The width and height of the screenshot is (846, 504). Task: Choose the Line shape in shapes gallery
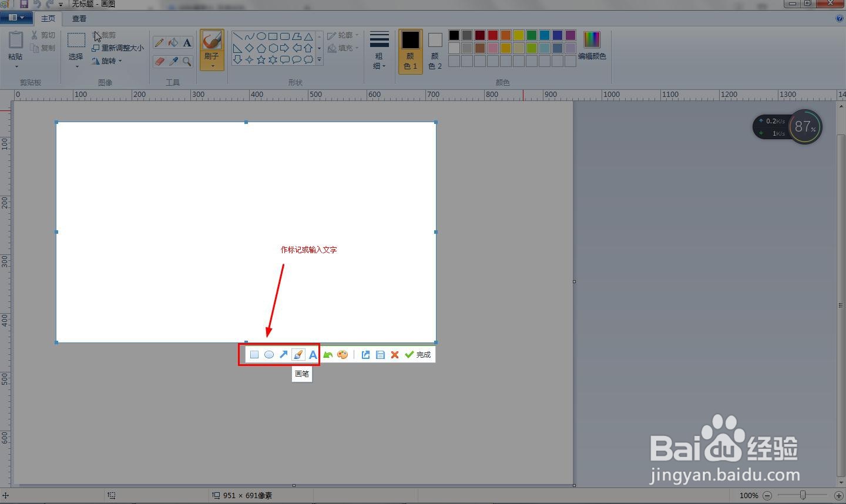pyautogui.click(x=237, y=36)
